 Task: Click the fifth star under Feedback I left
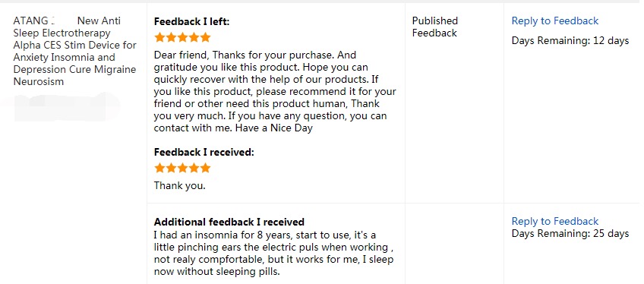(x=205, y=38)
